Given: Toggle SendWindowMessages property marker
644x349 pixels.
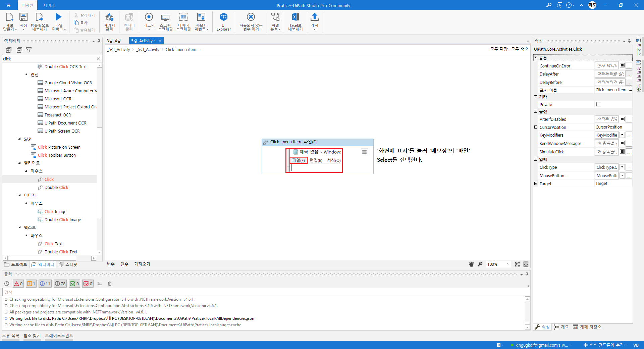Looking at the screenshot, I should [x=622, y=143].
